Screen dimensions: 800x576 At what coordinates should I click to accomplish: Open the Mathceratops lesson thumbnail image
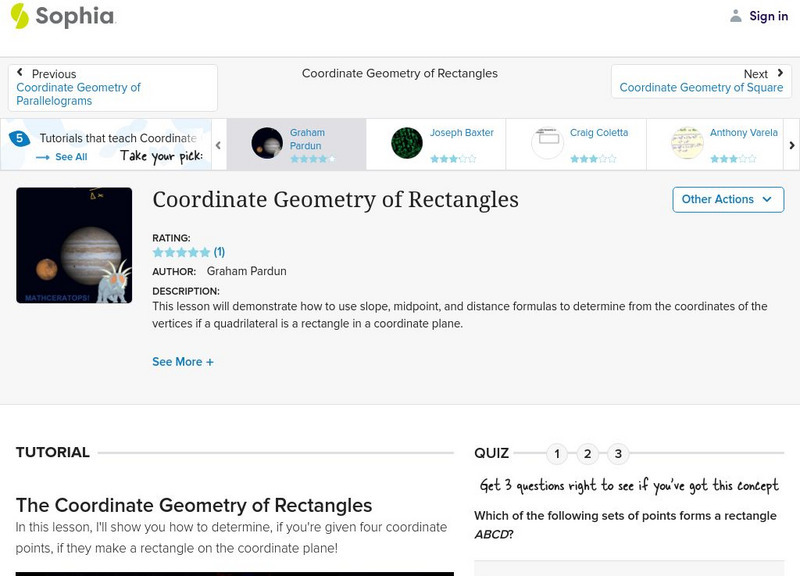coord(74,245)
